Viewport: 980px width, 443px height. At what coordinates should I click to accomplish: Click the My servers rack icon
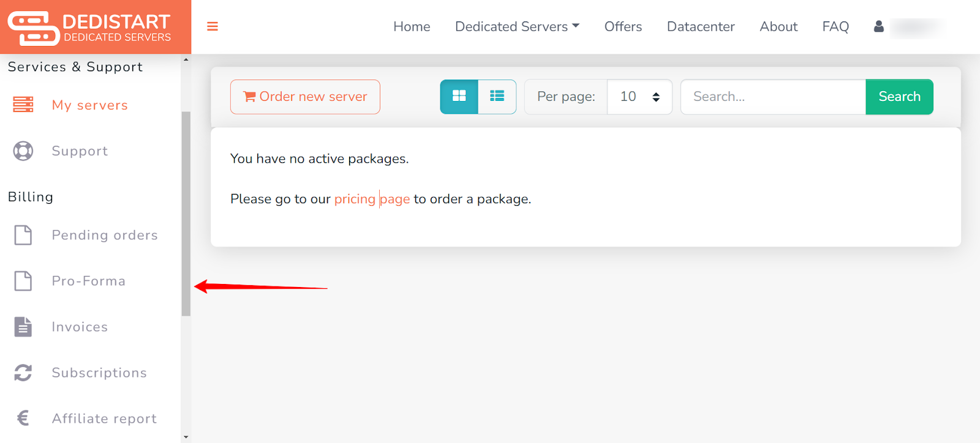tap(23, 105)
